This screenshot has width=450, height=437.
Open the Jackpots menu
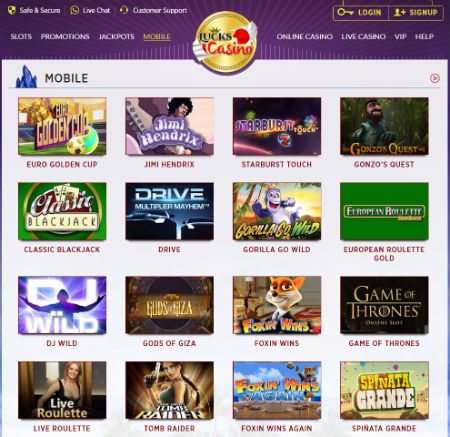click(x=117, y=37)
